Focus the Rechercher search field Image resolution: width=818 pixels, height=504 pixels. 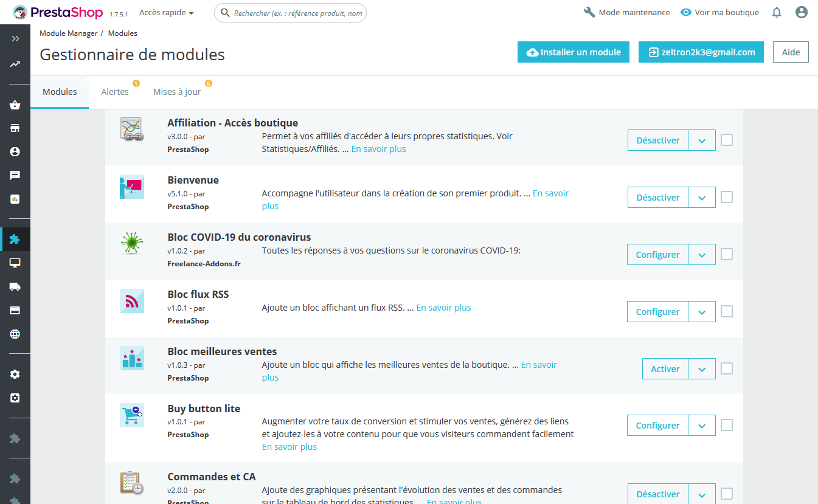(x=291, y=13)
